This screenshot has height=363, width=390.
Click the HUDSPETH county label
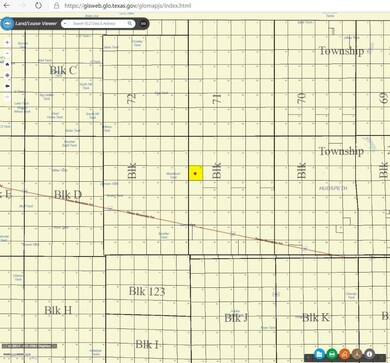click(333, 188)
